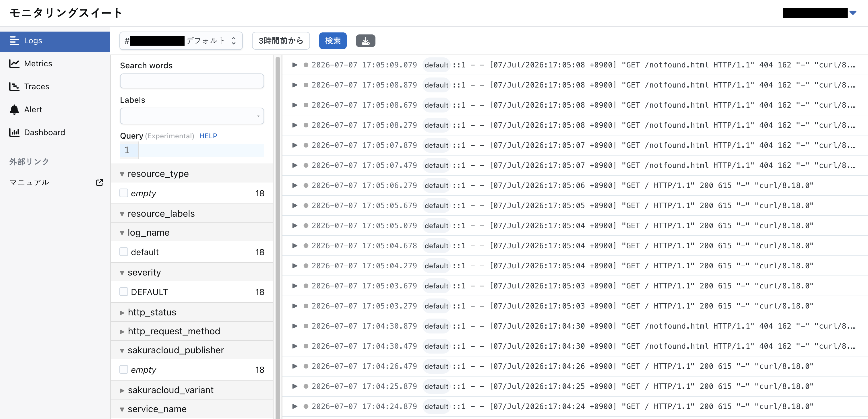Click the 検索 search button

point(333,41)
